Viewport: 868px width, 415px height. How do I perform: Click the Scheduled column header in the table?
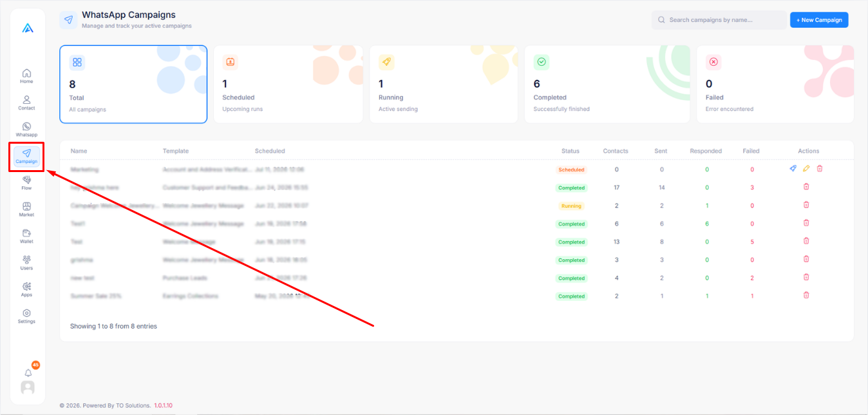click(270, 151)
